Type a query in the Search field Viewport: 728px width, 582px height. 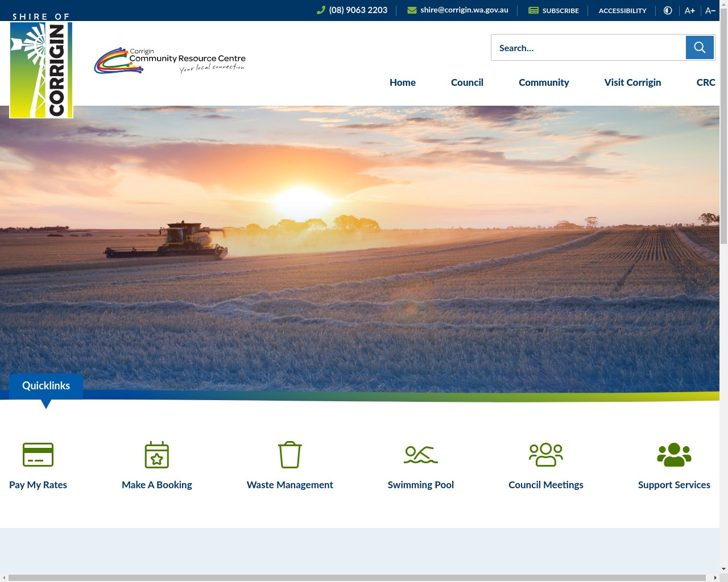(589, 48)
